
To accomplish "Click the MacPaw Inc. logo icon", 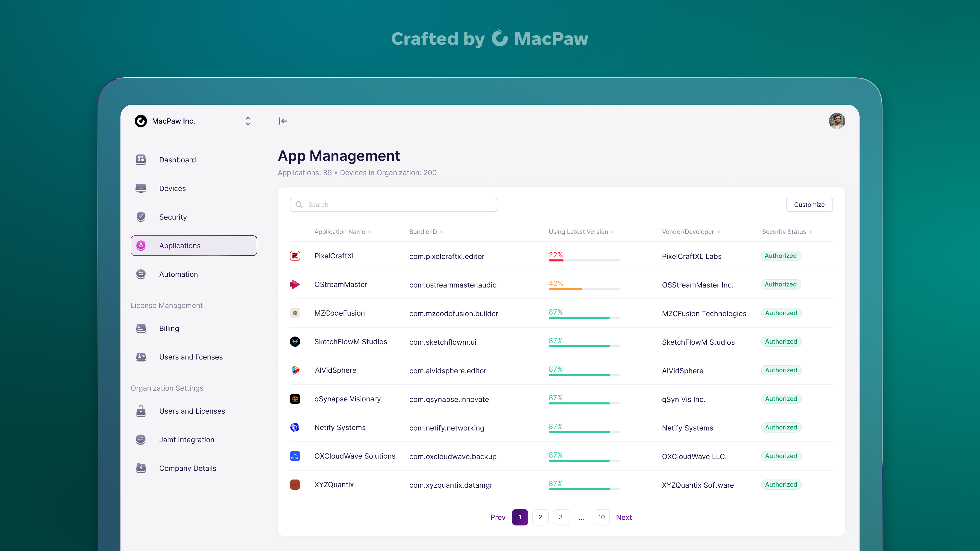I will pos(141,121).
